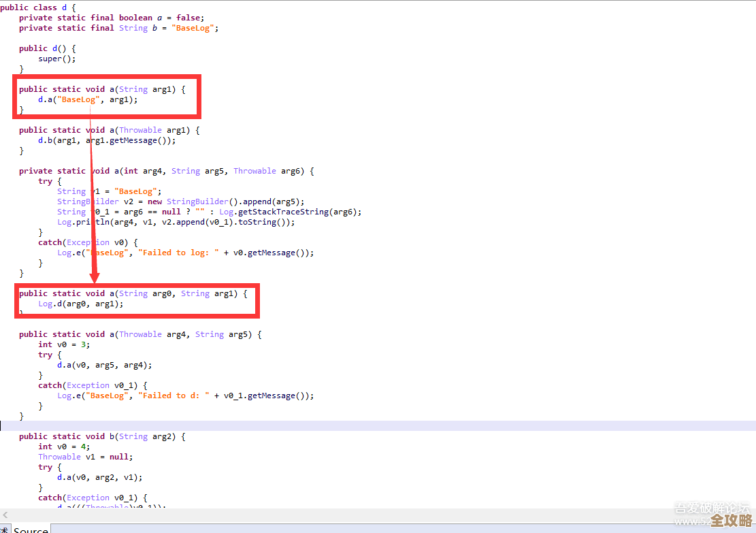
Task: Click the private static void a method signature
Action: click(166, 171)
